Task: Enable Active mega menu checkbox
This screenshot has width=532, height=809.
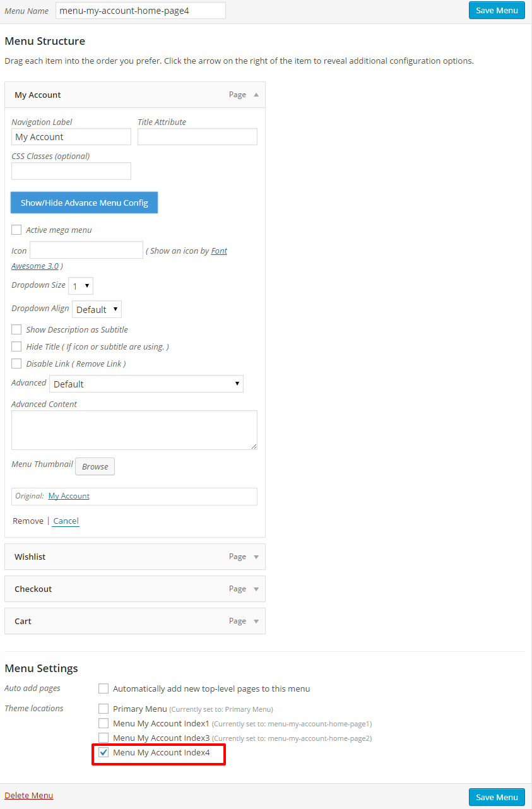Action: (x=16, y=230)
